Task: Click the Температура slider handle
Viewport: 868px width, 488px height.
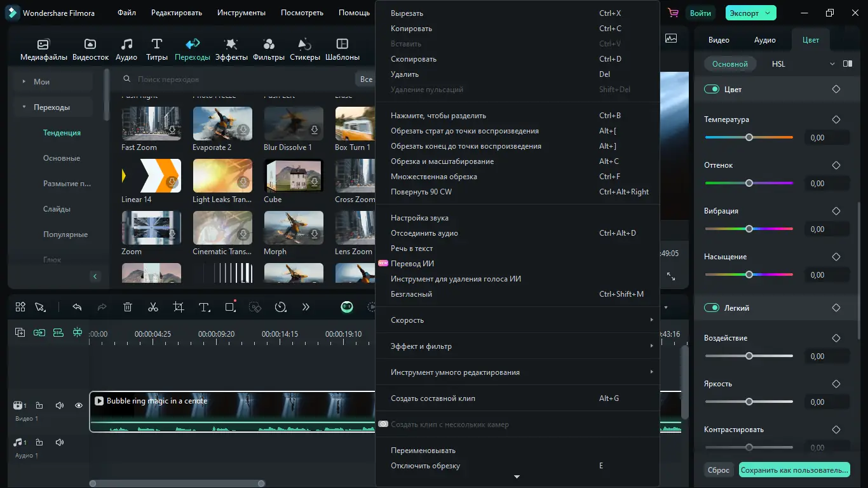Action: tap(749, 137)
